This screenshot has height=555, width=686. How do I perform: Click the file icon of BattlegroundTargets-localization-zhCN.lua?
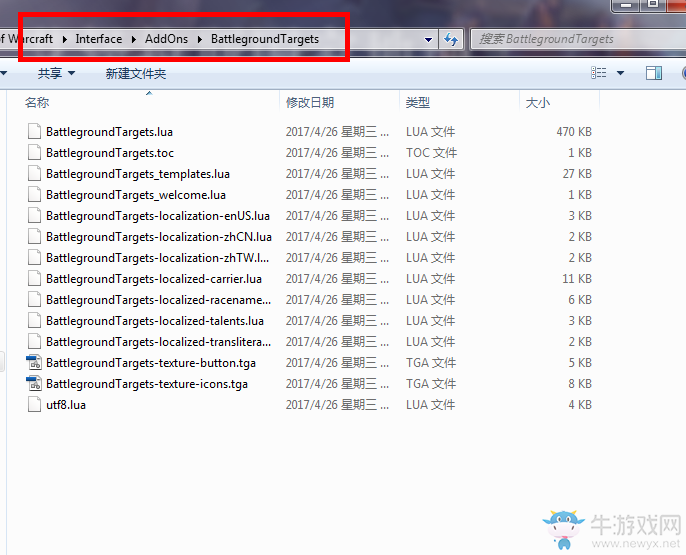pos(34,236)
